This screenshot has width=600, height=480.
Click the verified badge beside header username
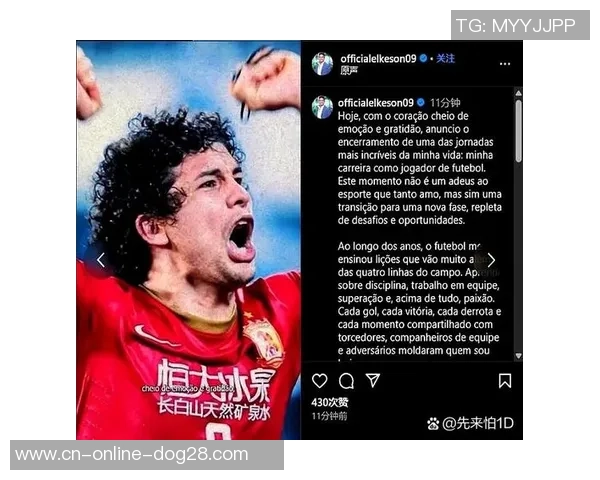coord(423,59)
